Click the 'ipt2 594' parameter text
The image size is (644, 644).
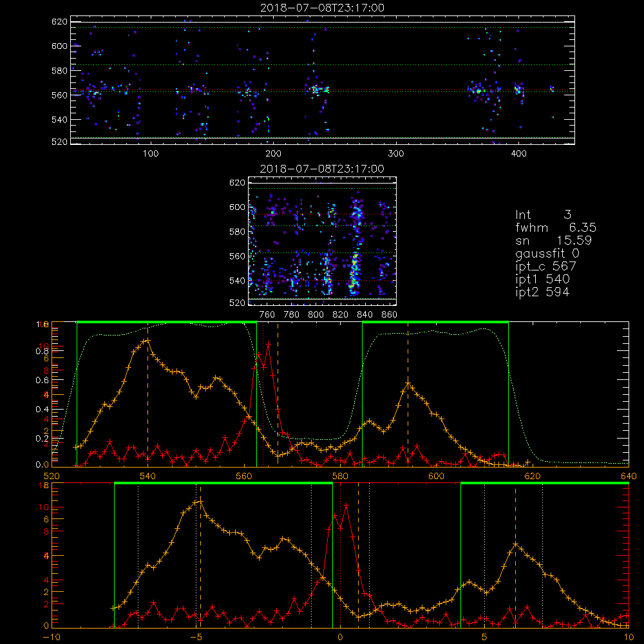pyautogui.click(x=542, y=292)
